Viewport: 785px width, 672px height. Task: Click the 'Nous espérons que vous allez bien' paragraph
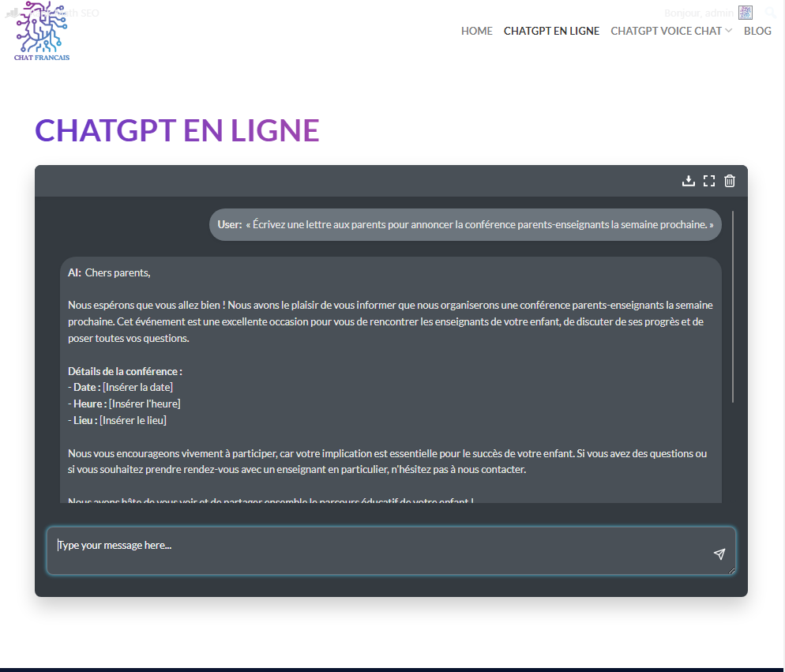(390, 321)
